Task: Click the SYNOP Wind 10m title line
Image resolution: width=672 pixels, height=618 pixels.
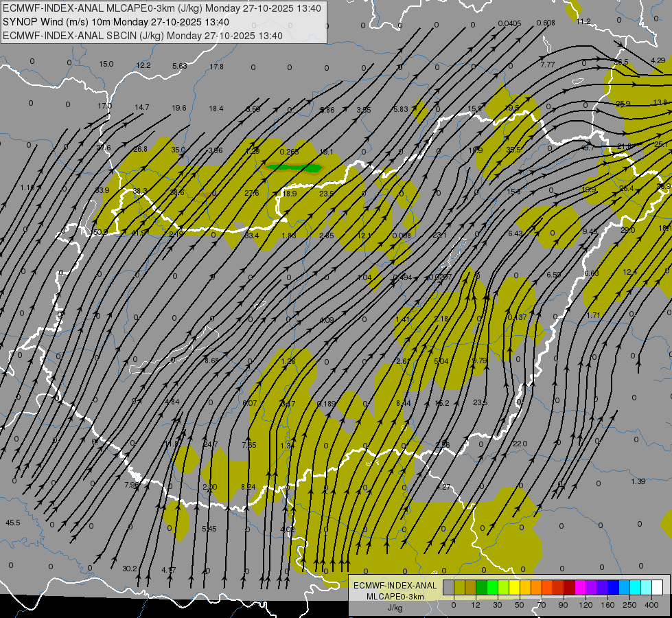Action: pyautogui.click(x=116, y=22)
